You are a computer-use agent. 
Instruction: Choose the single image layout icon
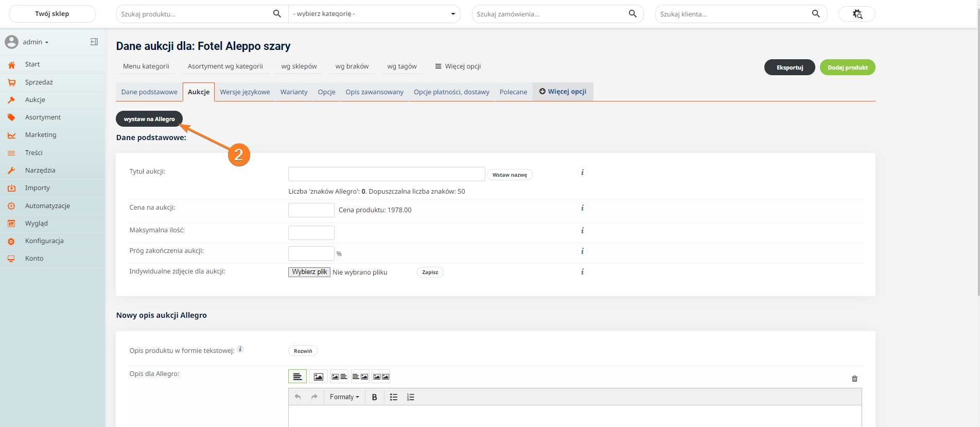(319, 377)
